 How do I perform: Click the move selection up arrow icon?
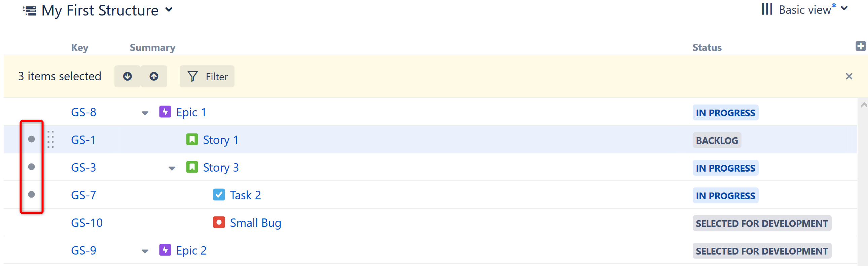tap(154, 76)
